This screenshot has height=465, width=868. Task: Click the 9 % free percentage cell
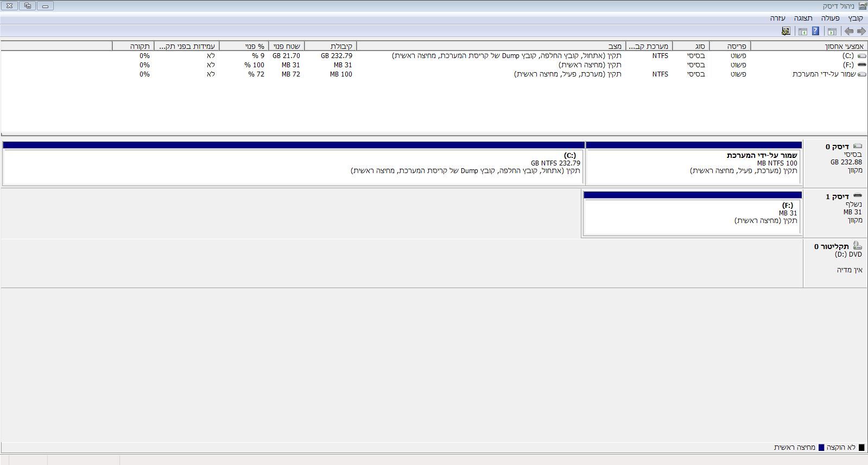258,56
